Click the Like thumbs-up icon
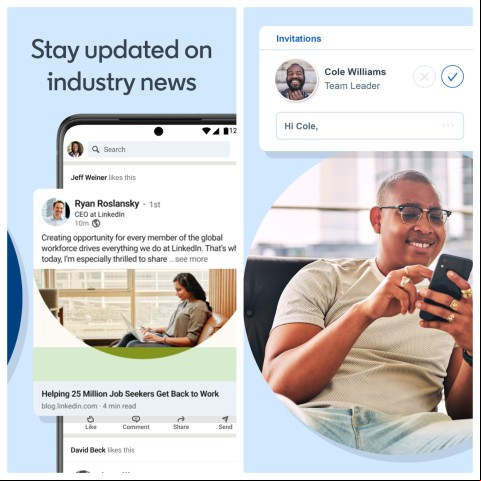Screen dimensions: 481x481 (x=90, y=419)
